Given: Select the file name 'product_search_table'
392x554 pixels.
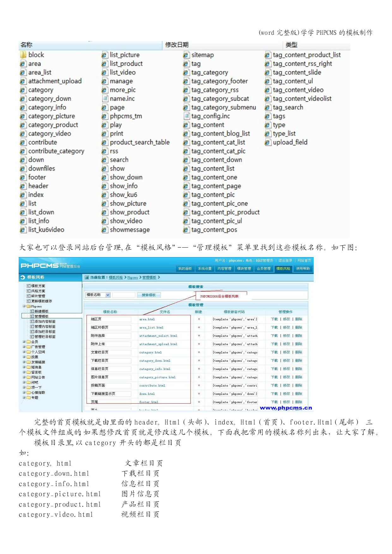Looking at the screenshot, I should pyautogui.click(x=140, y=142).
